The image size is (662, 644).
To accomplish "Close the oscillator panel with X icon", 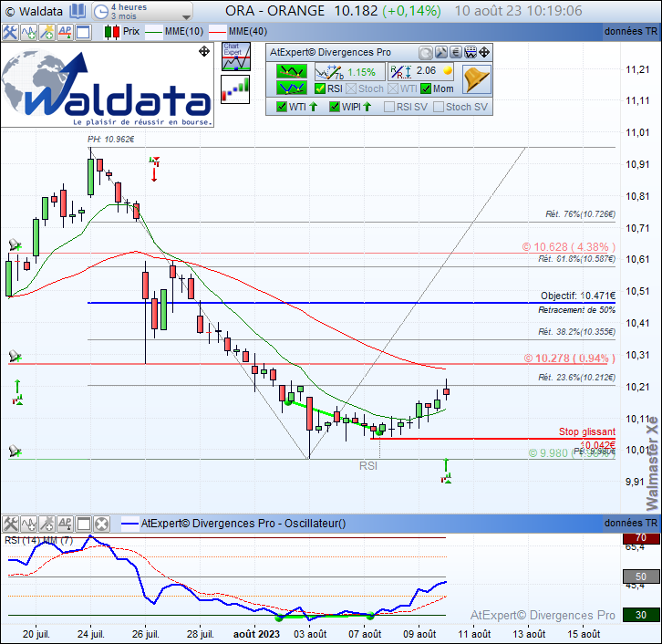I will coord(101,525).
